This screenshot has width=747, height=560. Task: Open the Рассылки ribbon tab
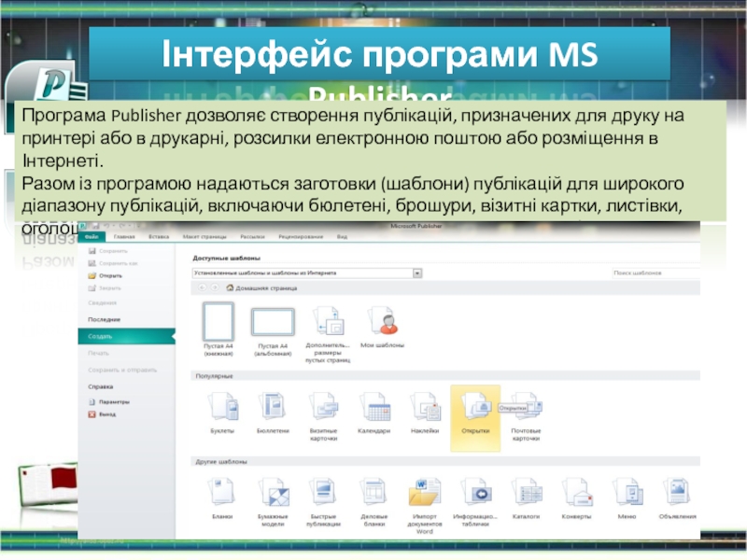coord(252,237)
